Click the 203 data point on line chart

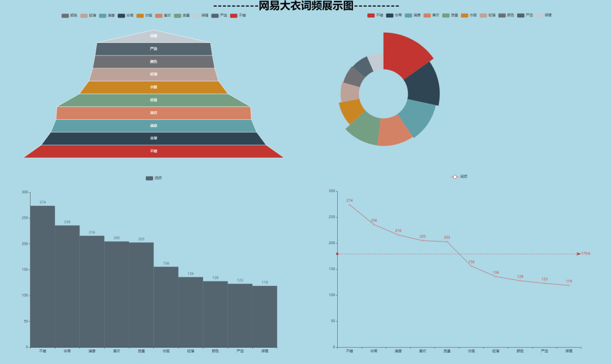click(x=447, y=242)
